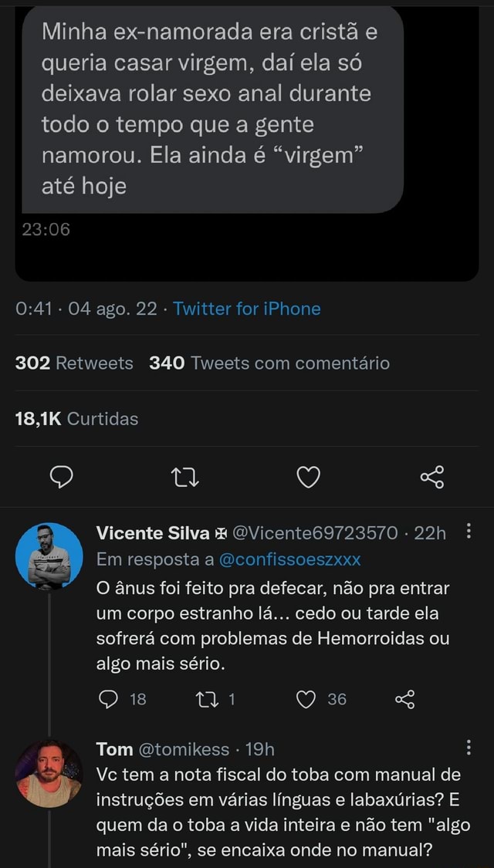Open more options on Tom's reply
Image resolution: width=494 pixels, height=868 pixels.
coord(471,749)
